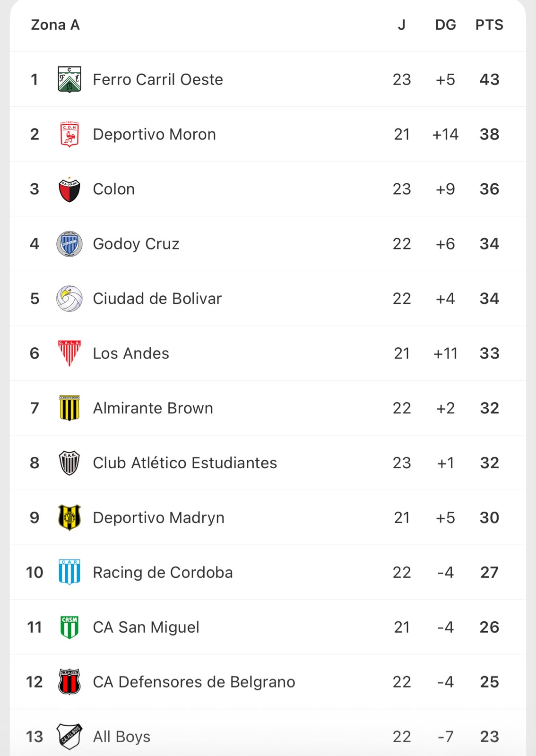Open the Club Atlético Estudiantes team name
Viewport: 536px width, 756px height.
(185, 463)
